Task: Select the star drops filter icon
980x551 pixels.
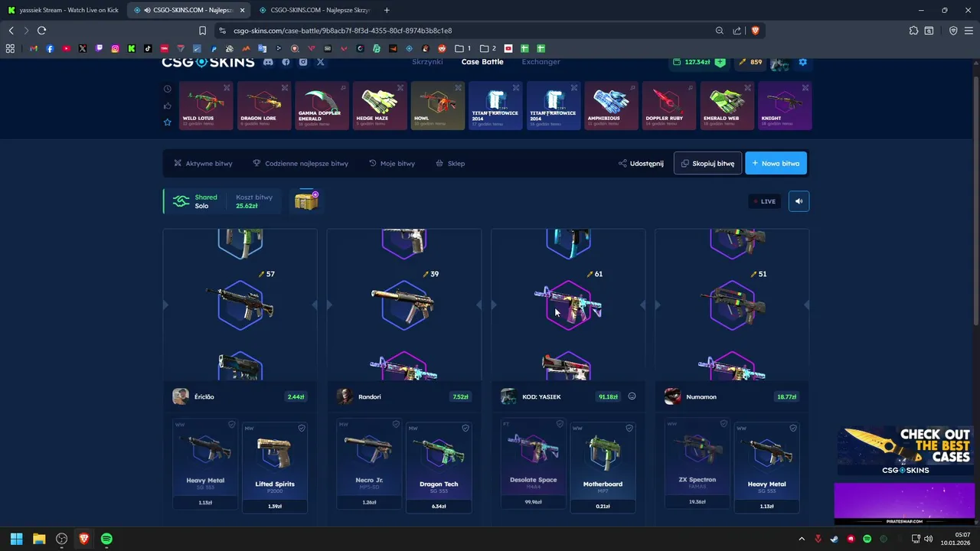Action: (167, 122)
